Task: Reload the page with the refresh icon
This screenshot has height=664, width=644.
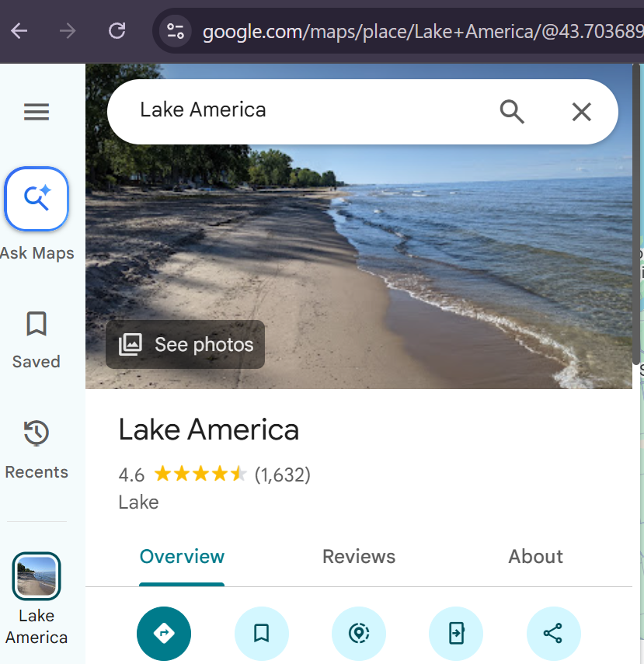Action: tap(117, 31)
